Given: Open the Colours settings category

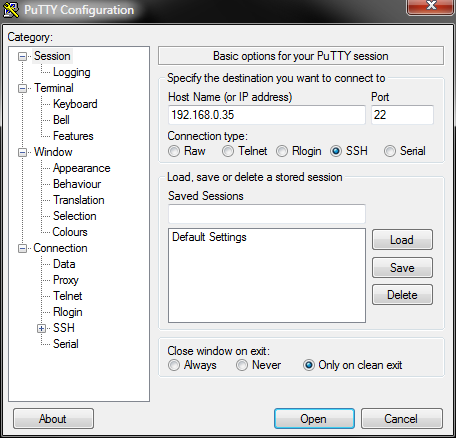Looking at the screenshot, I should point(70,232).
